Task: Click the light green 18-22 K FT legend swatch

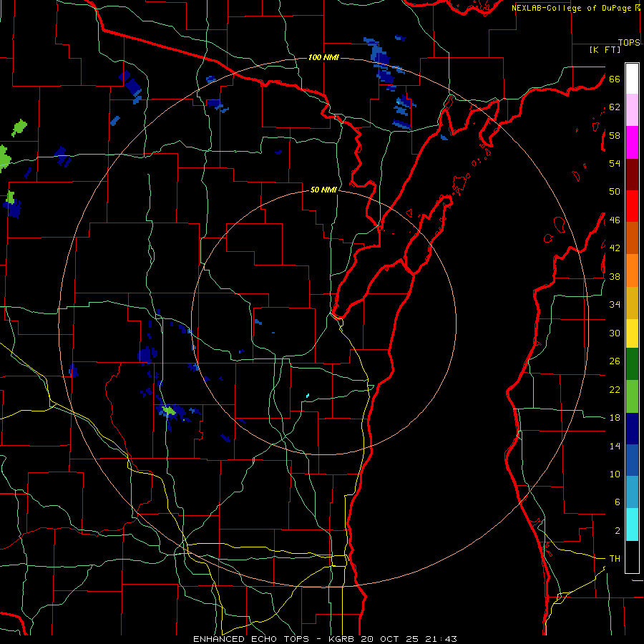Action: click(632, 396)
